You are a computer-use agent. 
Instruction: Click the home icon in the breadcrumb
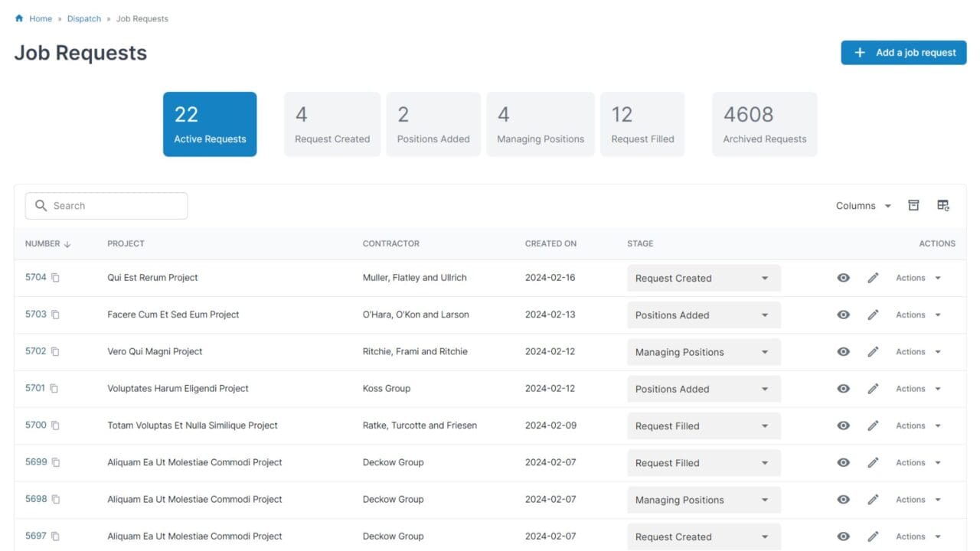pyautogui.click(x=18, y=18)
